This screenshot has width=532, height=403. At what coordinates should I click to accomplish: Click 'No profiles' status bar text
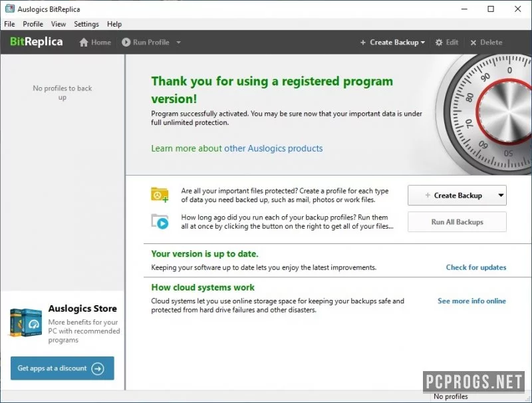click(451, 396)
